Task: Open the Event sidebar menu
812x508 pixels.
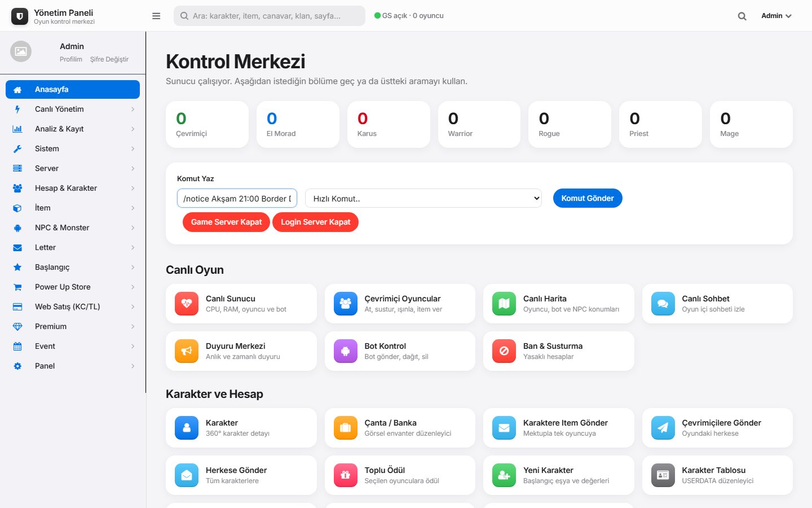Action: pos(73,346)
